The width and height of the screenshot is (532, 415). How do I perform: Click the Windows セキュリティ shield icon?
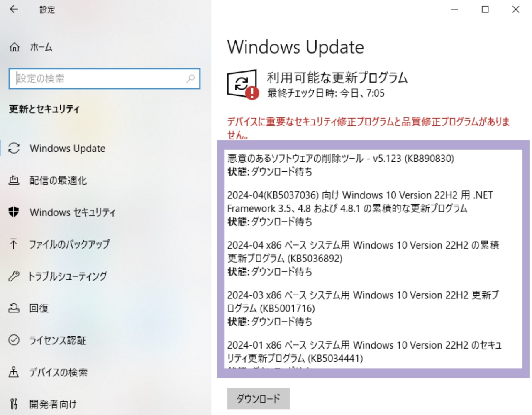(x=14, y=212)
